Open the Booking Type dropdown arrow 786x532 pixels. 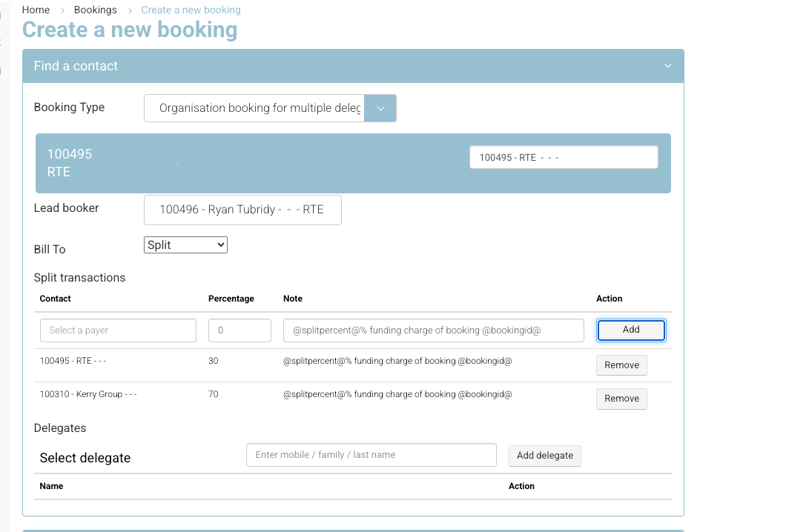(380, 108)
